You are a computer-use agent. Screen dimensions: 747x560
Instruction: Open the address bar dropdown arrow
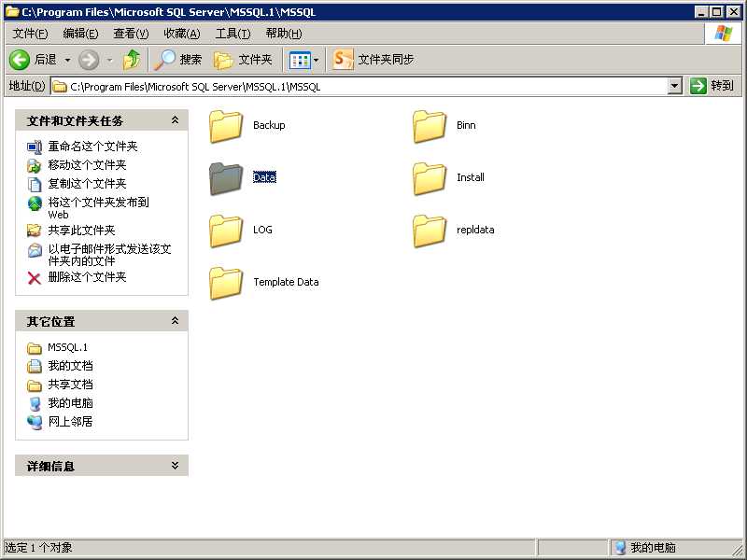674,86
